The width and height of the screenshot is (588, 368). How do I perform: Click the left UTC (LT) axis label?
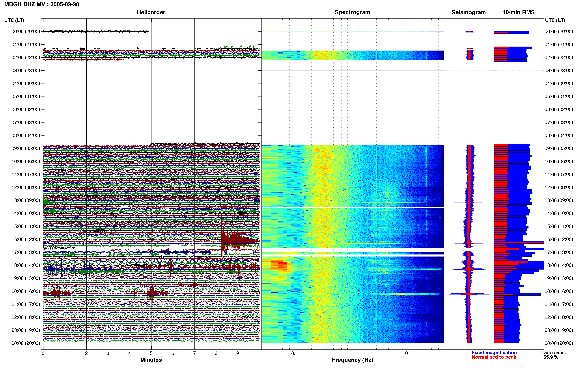pos(14,20)
